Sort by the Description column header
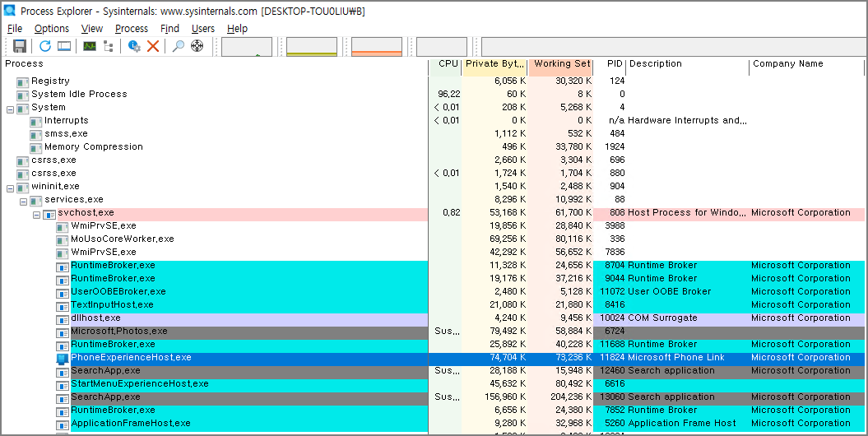This screenshot has height=436, width=868. (x=688, y=64)
